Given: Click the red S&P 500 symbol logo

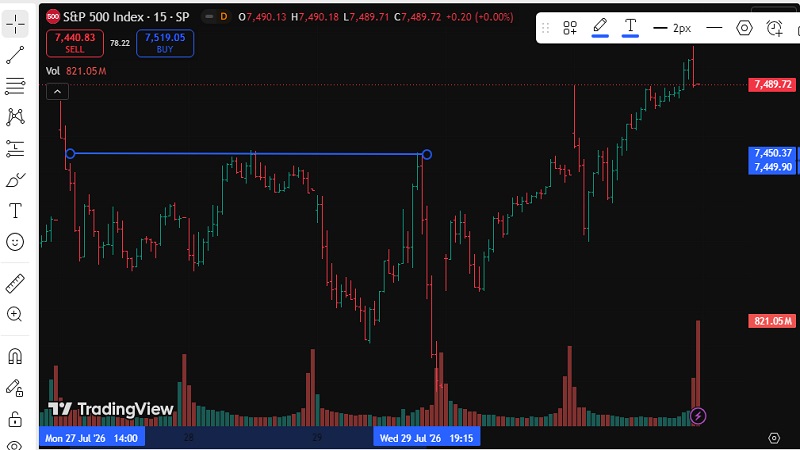Looking at the screenshot, I should 53,17.
